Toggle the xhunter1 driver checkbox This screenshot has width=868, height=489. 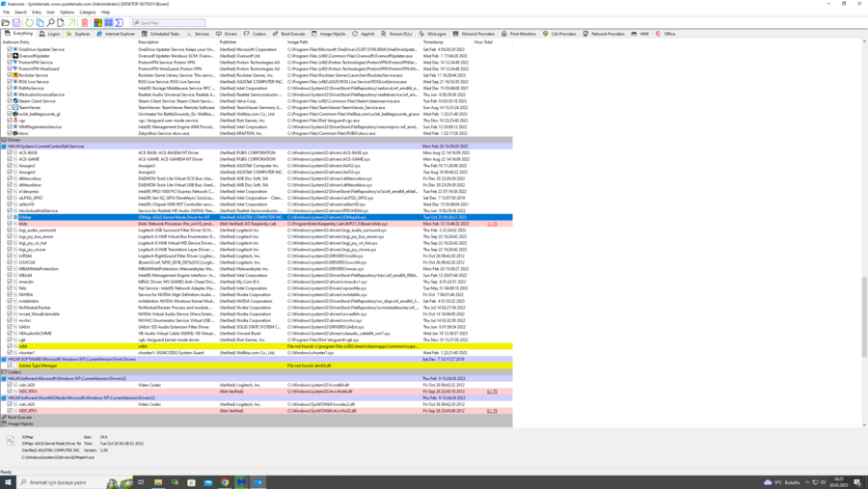10,353
